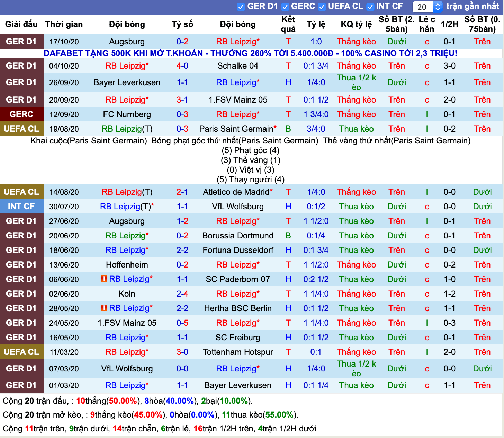
Task: Click Schalke 04 team name
Action: click(x=238, y=66)
